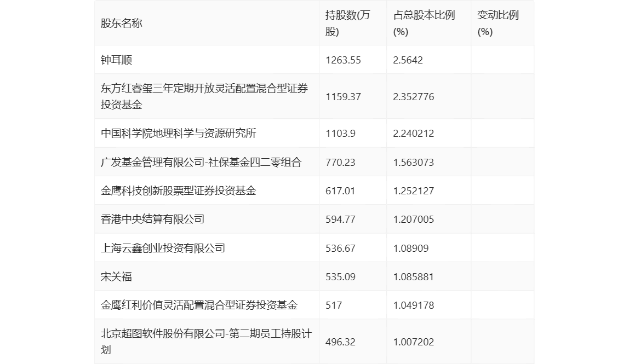
Task: Select percentage value 1.085881
Action: coord(414,276)
